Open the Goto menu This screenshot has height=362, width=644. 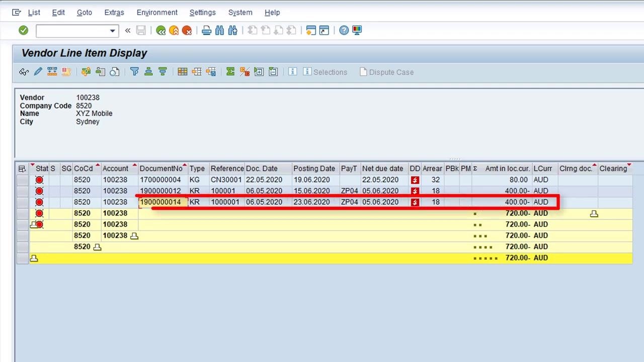coord(85,13)
